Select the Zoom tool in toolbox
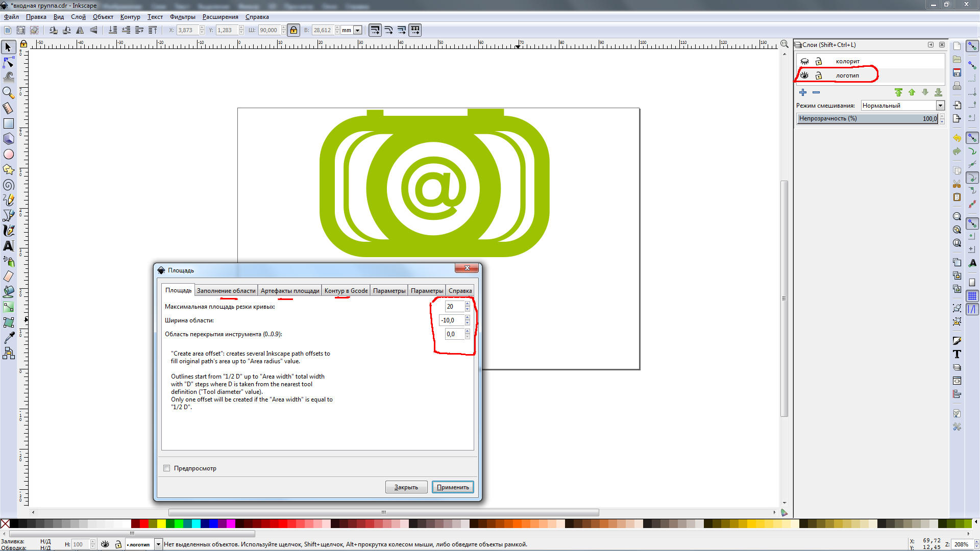Screen dimensions: 980x551 (8, 93)
